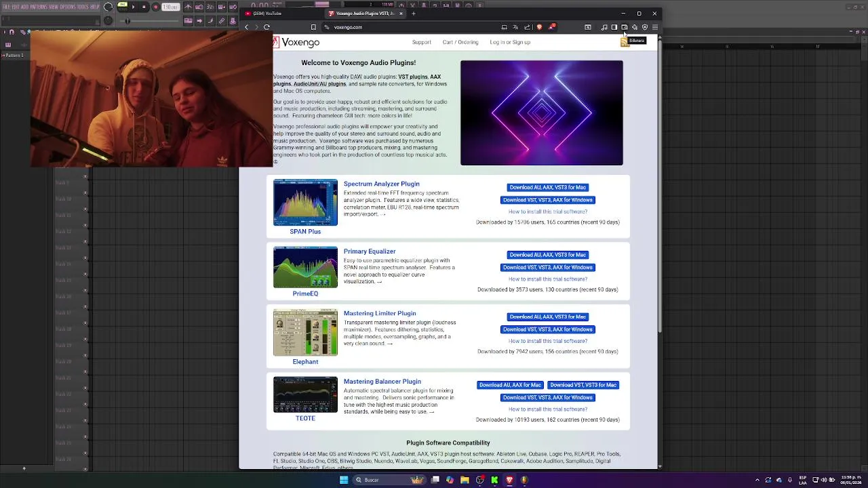The height and width of the screenshot is (488, 868).
Task: Close the Voxengo Audio Plugins tab
Action: [x=401, y=14]
